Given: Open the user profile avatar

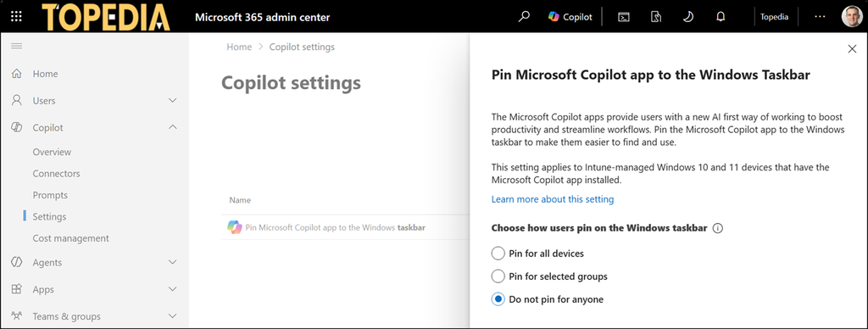Looking at the screenshot, I should click(851, 17).
